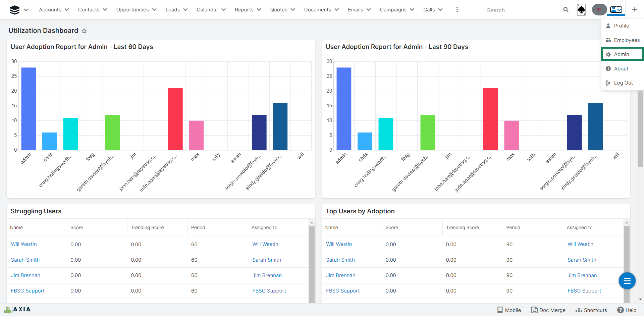Click the blue floating hamburger button

[x=627, y=281]
